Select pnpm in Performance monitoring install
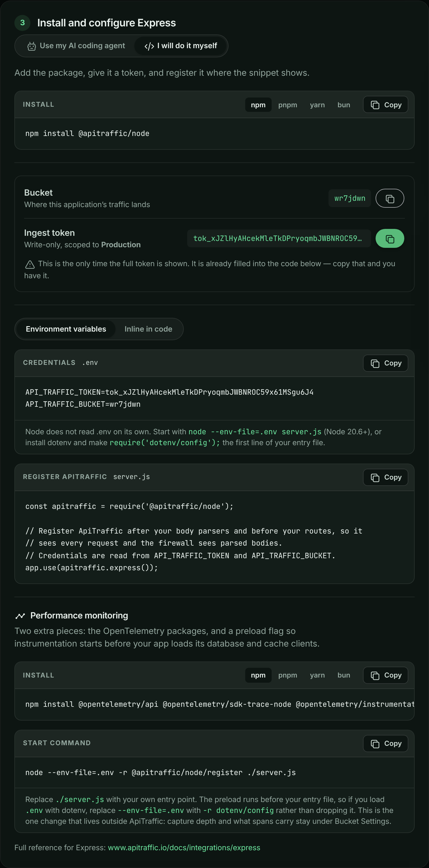 (288, 675)
